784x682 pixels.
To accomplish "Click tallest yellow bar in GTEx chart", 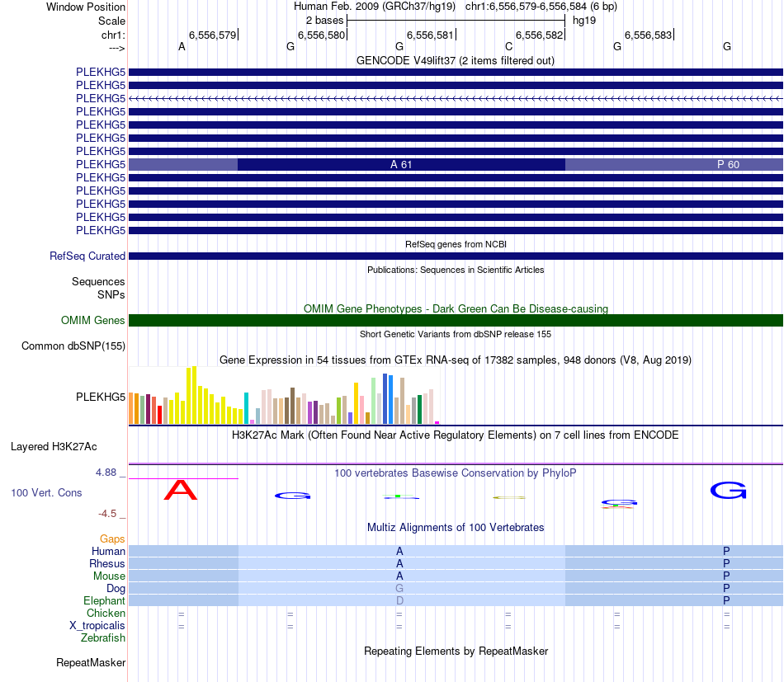I will 195,395.
